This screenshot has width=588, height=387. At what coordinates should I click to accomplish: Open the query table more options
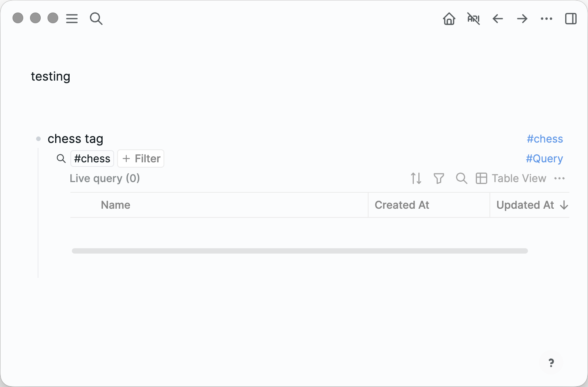[x=559, y=178]
